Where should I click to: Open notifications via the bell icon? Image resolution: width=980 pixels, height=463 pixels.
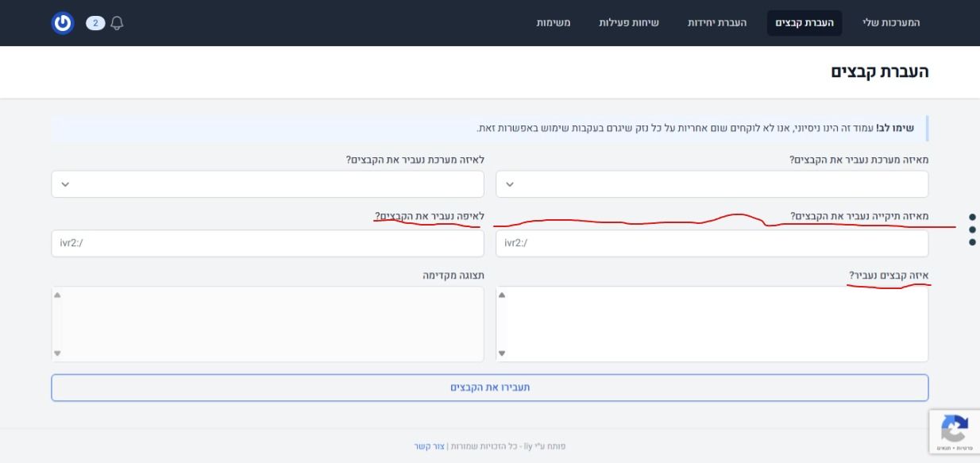[x=118, y=23]
